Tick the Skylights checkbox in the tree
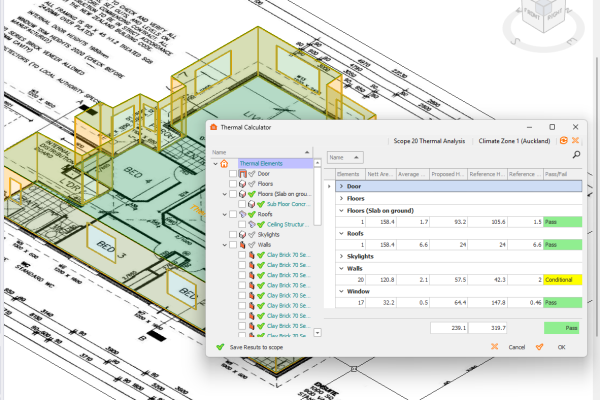Viewport: 600px width, 400px height. pos(233,234)
